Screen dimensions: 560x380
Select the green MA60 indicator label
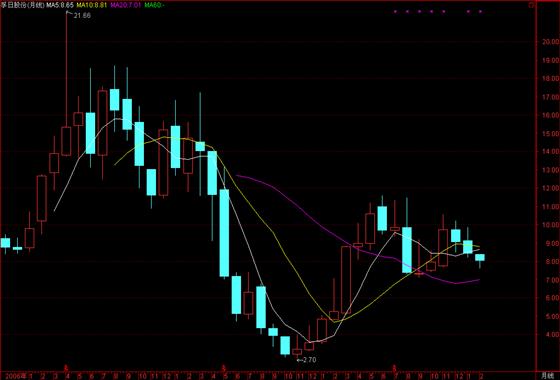154,5
